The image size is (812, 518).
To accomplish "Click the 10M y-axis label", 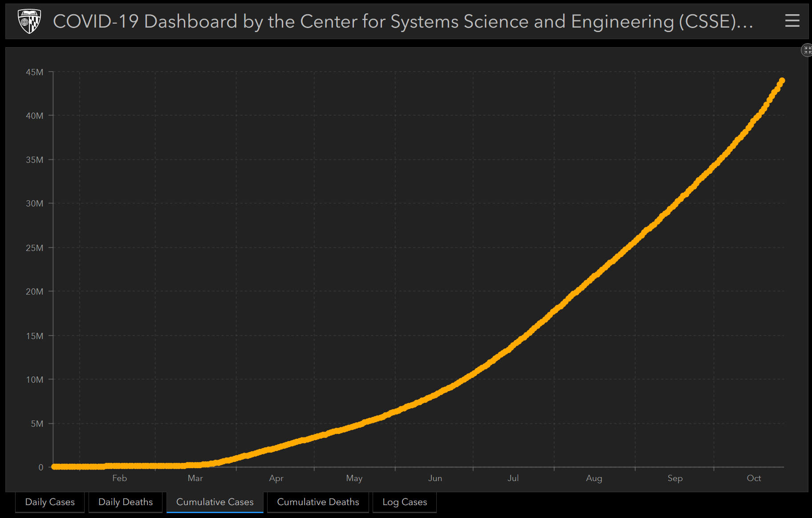I will click(x=35, y=380).
